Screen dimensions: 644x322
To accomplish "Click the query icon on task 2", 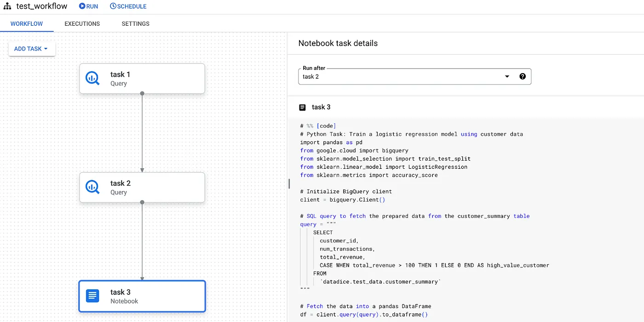I will pyautogui.click(x=92, y=187).
